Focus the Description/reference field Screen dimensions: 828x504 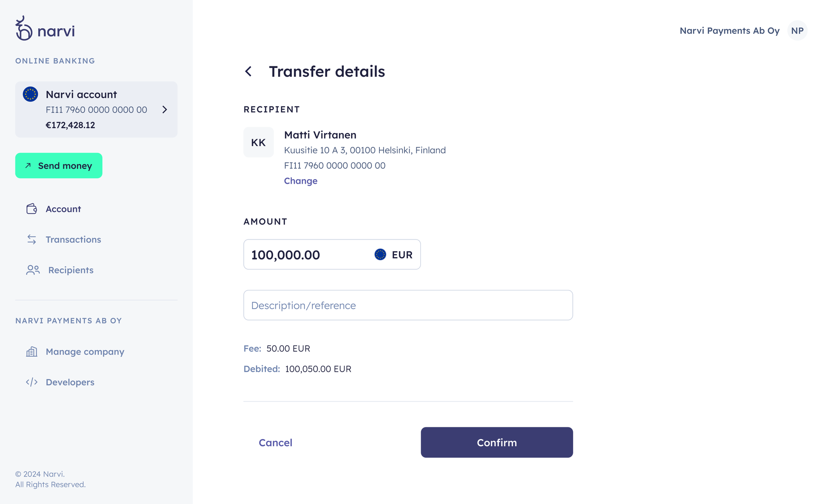pos(408,305)
